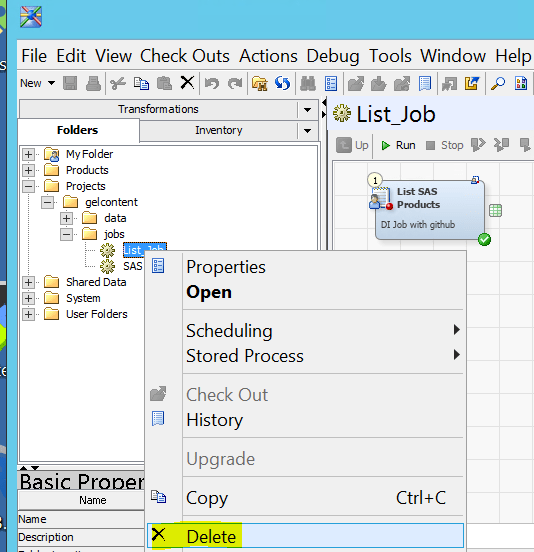Select the Transformations panel header
This screenshot has width=534, height=552.
tap(158, 109)
